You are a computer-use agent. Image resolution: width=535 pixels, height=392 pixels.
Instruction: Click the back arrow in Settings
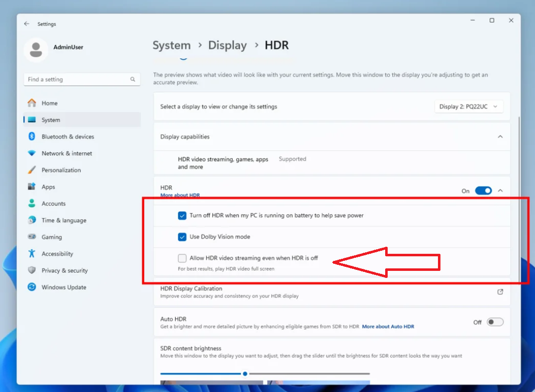(27, 24)
